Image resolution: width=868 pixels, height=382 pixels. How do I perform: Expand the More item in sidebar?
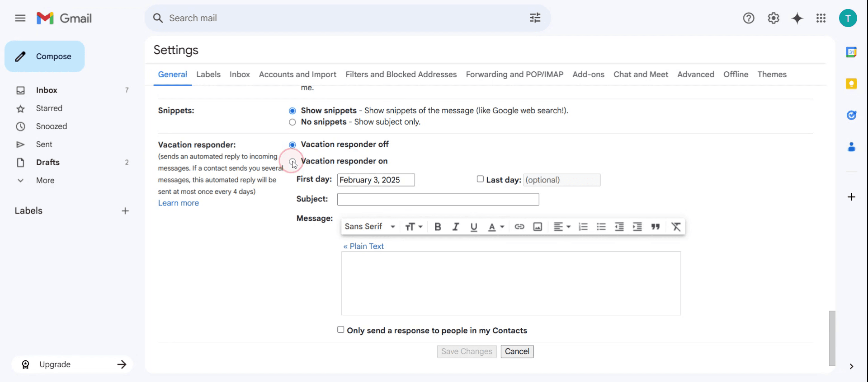[45, 180]
